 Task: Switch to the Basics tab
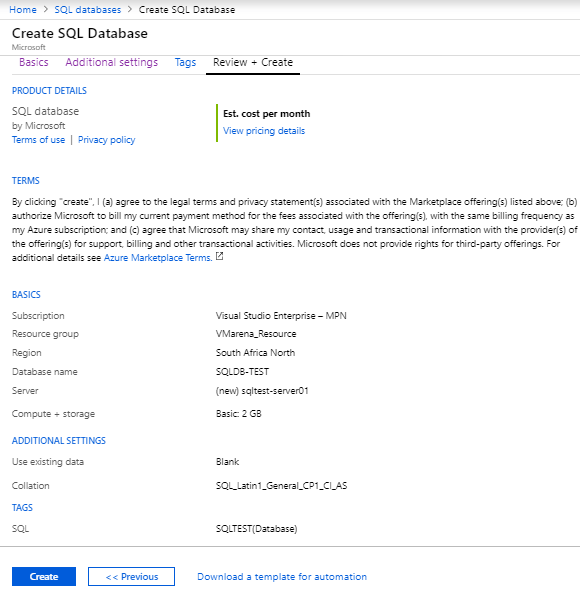pyautogui.click(x=34, y=62)
